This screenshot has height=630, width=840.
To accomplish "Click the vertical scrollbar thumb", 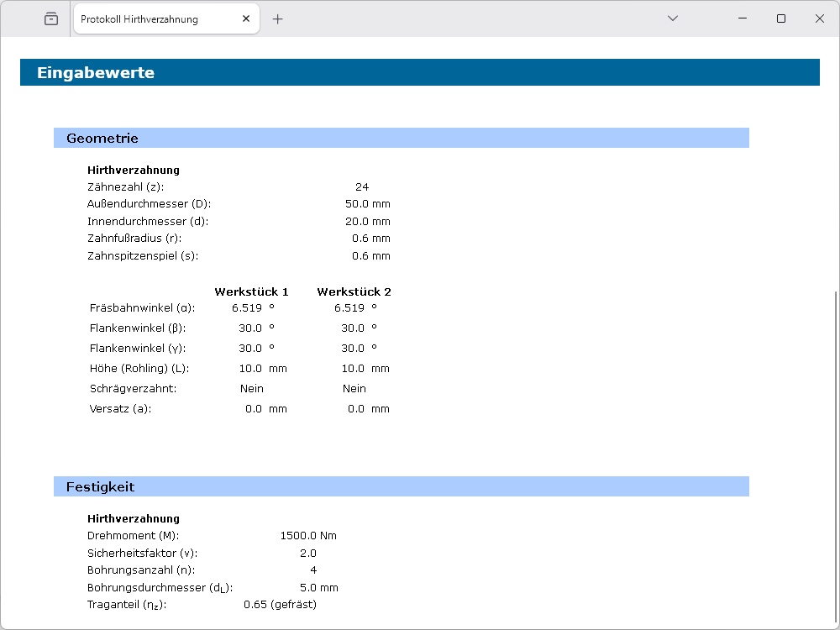I will click(835, 454).
